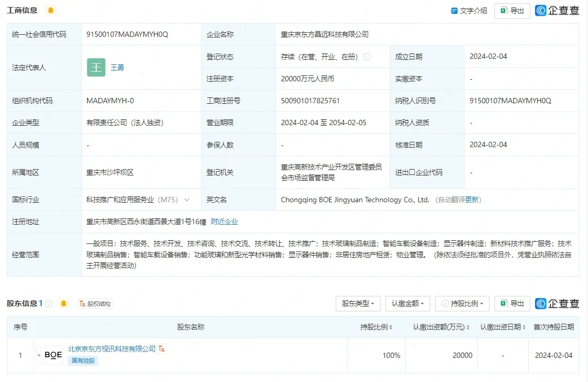Open 附近企业 near the registered address
Image resolution: width=588 pixels, height=382 pixels.
(225, 221)
